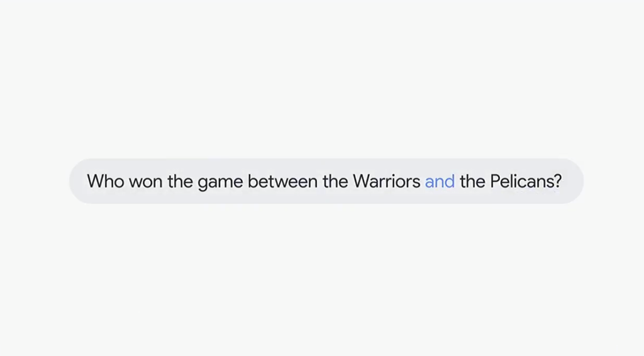
Task: Click the empty right padding of the query bubble
Action: point(572,182)
